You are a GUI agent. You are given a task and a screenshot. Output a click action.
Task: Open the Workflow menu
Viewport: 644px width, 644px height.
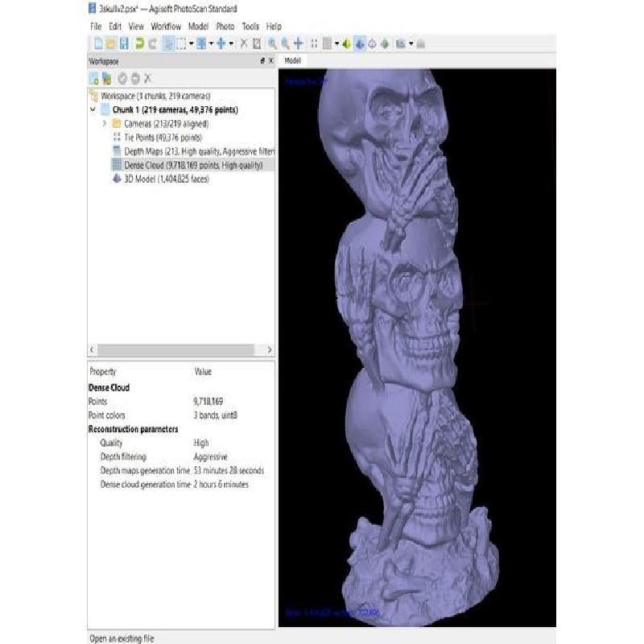166,27
